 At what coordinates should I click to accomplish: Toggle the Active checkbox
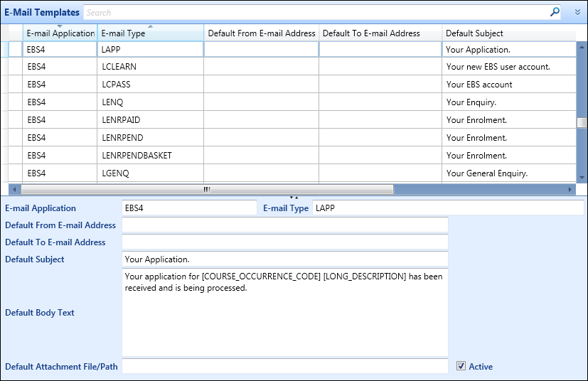(461, 366)
